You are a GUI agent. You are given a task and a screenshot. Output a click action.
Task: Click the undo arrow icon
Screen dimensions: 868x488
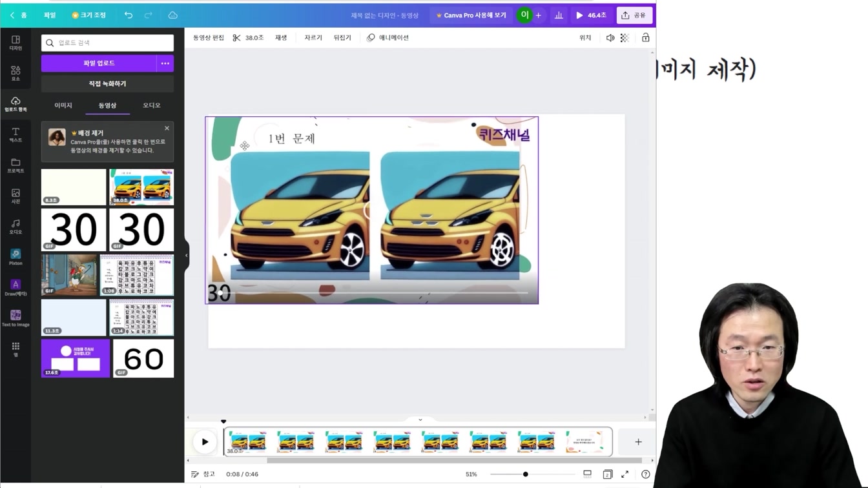pyautogui.click(x=129, y=15)
